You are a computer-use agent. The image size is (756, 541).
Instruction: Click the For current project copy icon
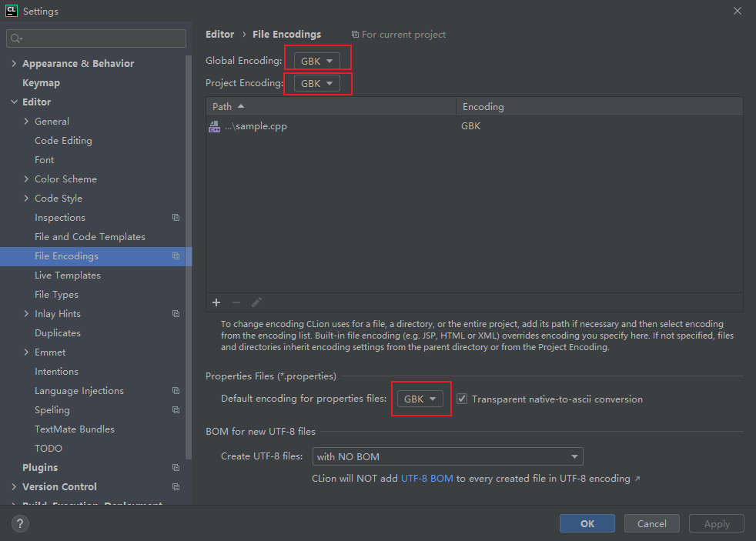coord(356,34)
